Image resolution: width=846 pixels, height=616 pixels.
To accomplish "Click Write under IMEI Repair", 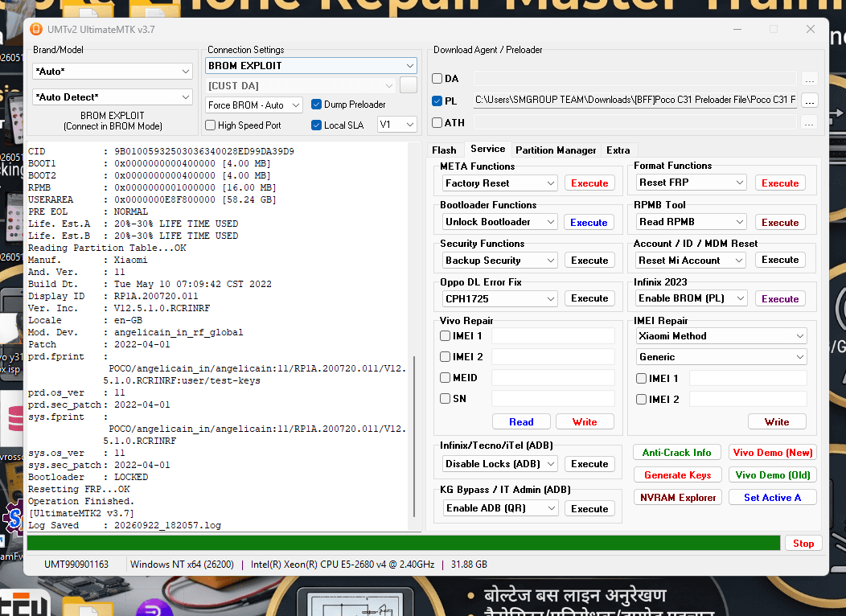I will (777, 422).
